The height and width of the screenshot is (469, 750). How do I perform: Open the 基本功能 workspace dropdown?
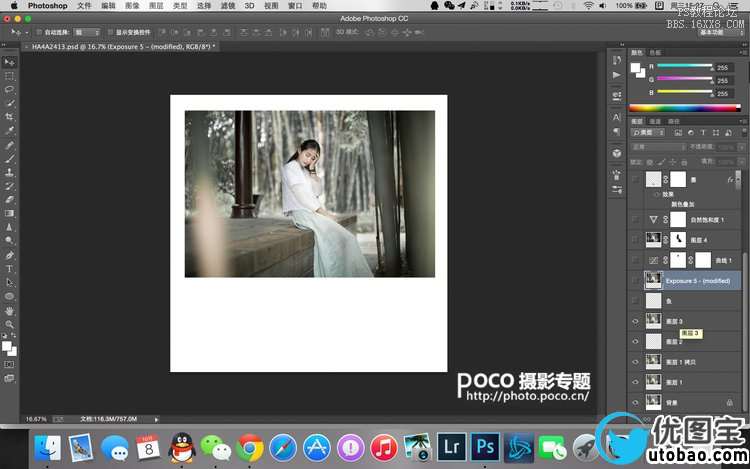point(720,32)
